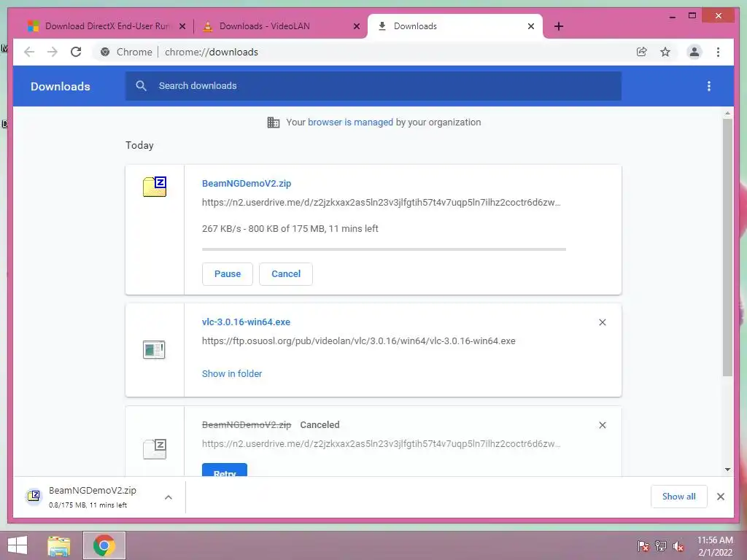Open the in-progress BeamNGDemoV2.zip filename link
This screenshot has width=747, height=560.
click(x=247, y=183)
